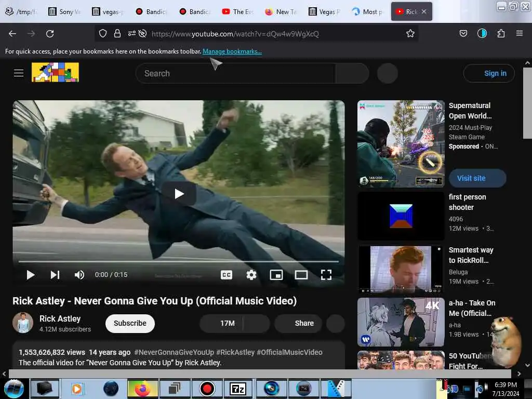532x399 pixels.
Task: Switch to the first Bandic browser tab
Action: 152,11
